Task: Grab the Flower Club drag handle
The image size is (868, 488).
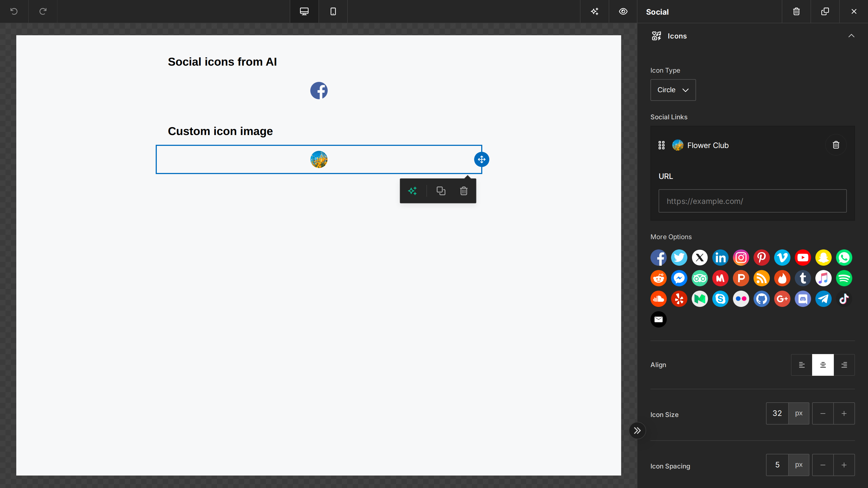Action: coord(662,145)
